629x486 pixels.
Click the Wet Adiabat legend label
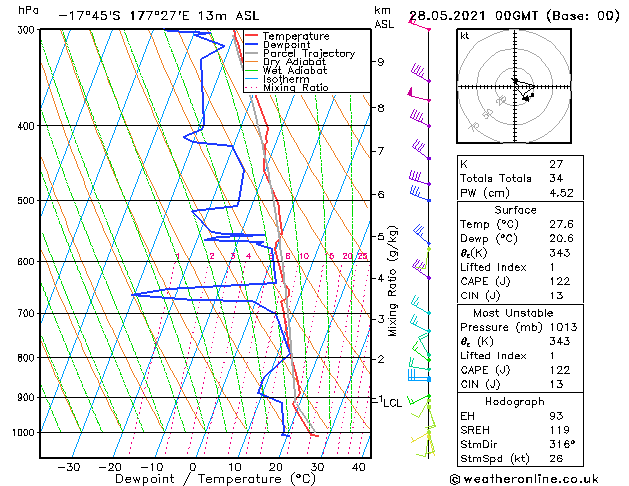point(295,70)
